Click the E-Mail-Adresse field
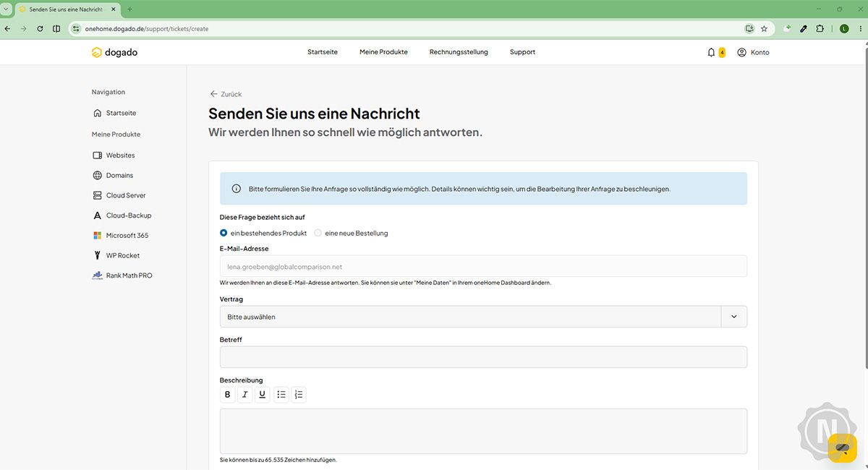 pyautogui.click(x=483, y=266)
